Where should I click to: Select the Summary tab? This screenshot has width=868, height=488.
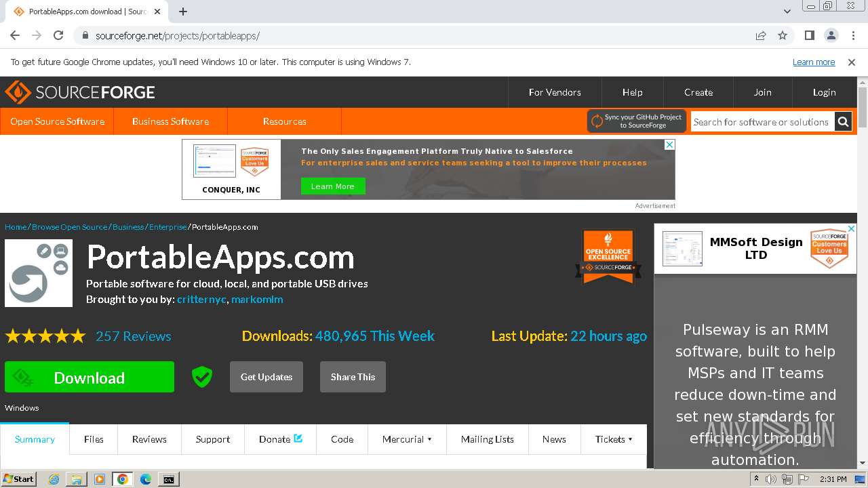35,439
